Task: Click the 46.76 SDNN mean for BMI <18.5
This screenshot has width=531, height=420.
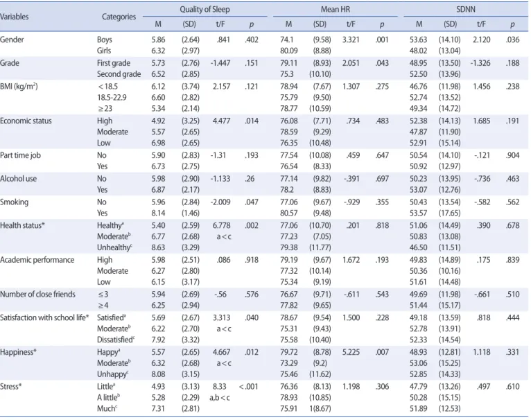Action: tap(418, 87)
